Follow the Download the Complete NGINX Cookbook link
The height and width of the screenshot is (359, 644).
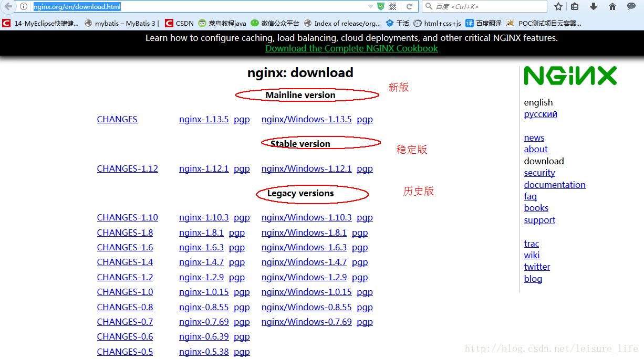pyautogui.click(x=351, y=48)
